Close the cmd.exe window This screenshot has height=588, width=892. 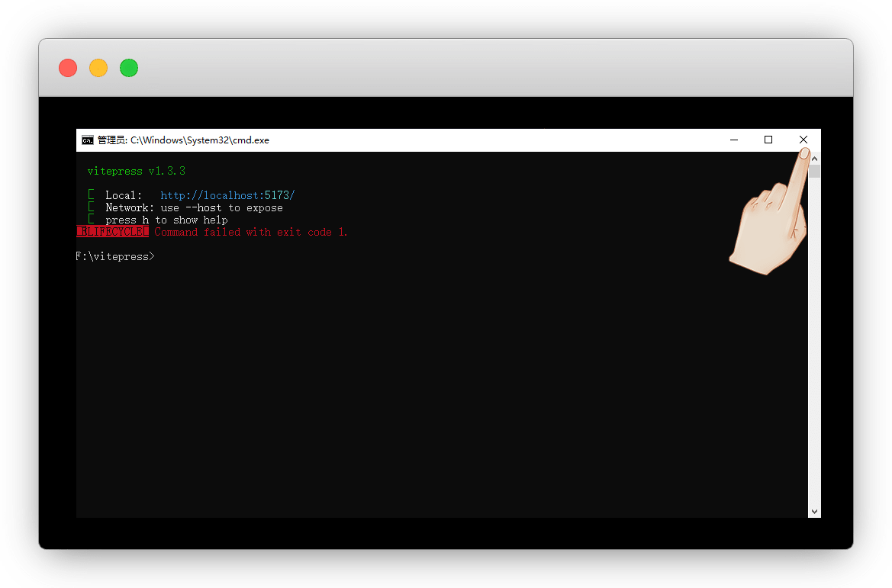click(x=803, y=140)
